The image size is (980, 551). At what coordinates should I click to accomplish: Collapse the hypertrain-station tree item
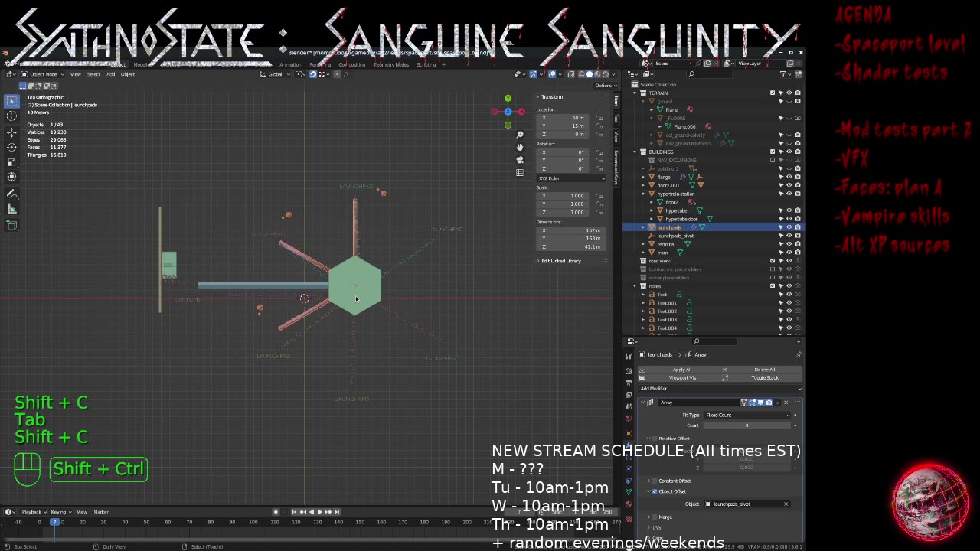click(x=643, y=194)
